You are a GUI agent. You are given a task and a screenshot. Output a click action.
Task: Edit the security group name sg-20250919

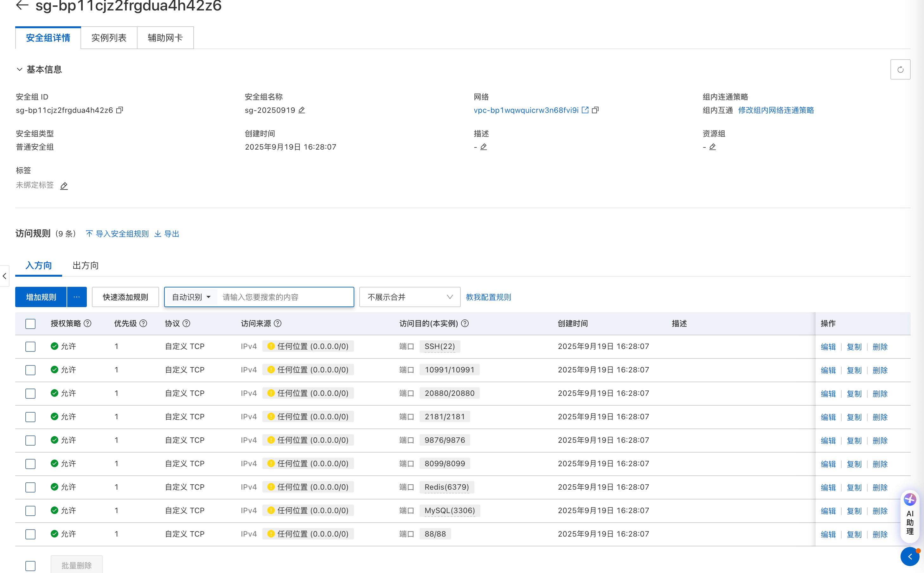(x=302, y=110)
